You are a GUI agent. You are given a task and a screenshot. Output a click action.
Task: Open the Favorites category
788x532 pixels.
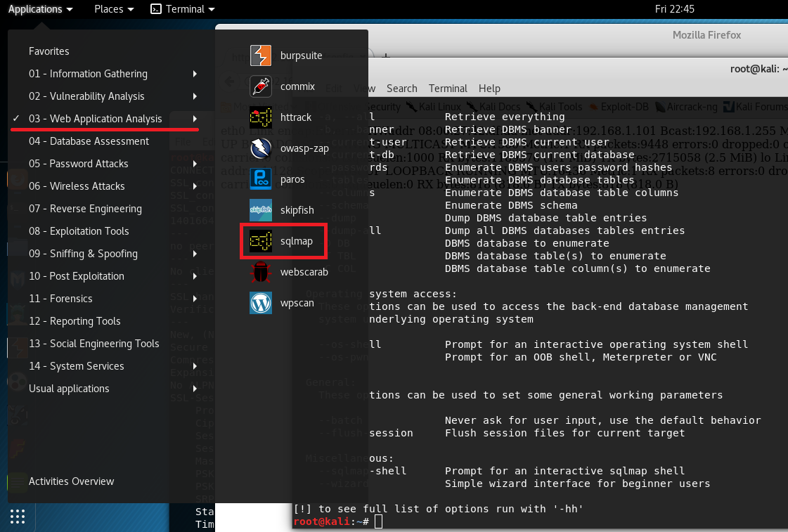49,51
